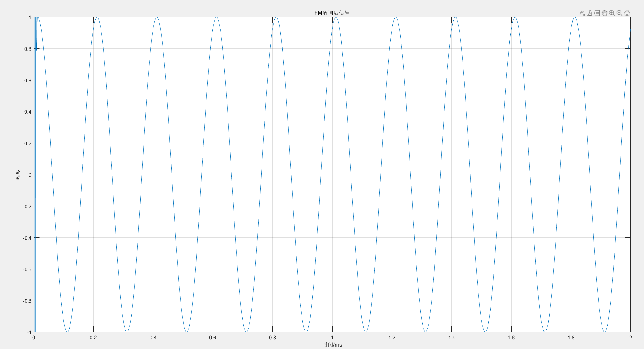Select the Brush/Select Data tool
The image size is (644, 349).
tap(589, 13)
